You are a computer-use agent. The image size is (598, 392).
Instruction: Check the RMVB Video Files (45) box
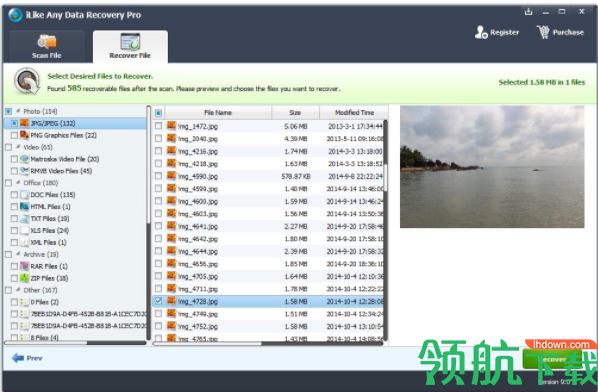pyautogui.click(x=14, y=171)
